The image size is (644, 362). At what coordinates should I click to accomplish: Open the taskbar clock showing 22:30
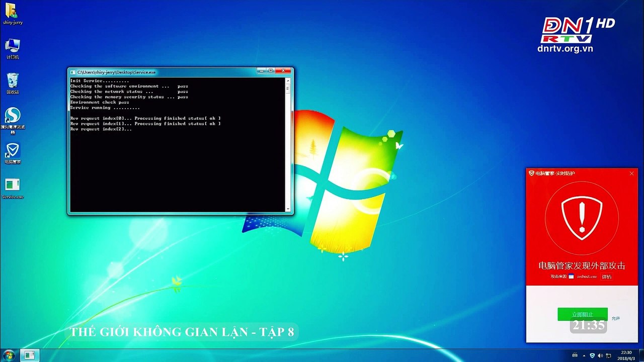point(626,355)
